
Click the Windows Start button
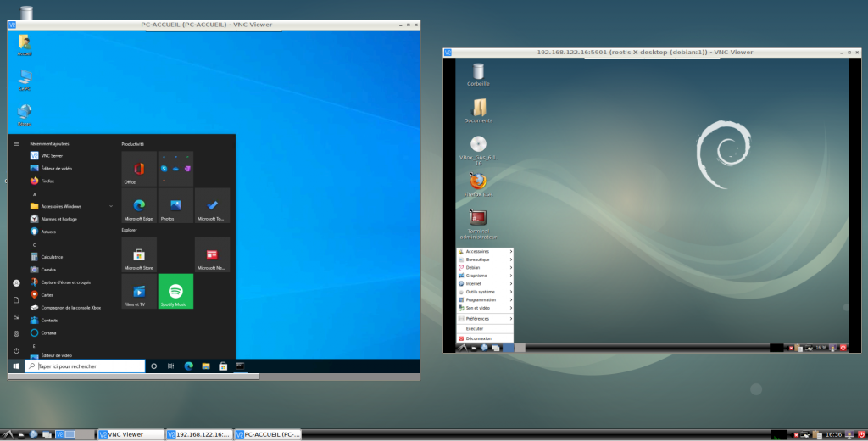coord(16,366)
